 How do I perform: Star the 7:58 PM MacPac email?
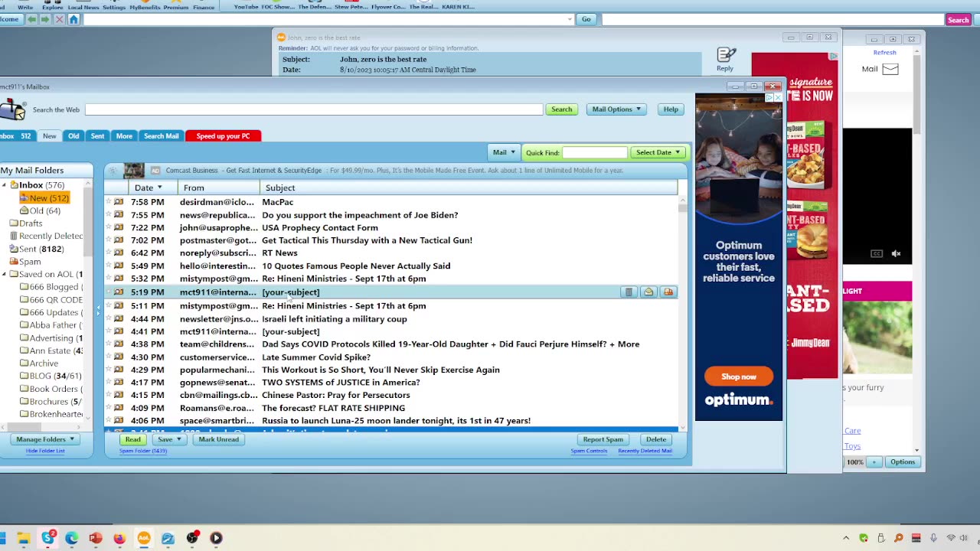tap(109, 202)
